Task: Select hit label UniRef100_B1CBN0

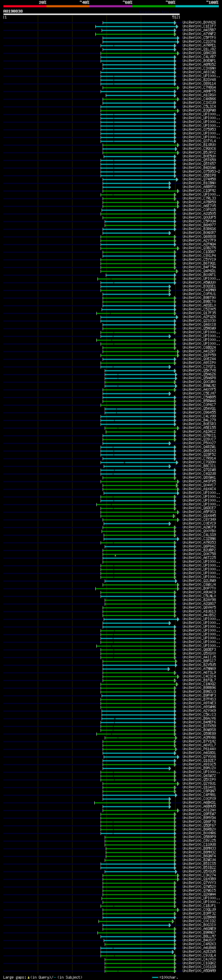Action: 199,183
